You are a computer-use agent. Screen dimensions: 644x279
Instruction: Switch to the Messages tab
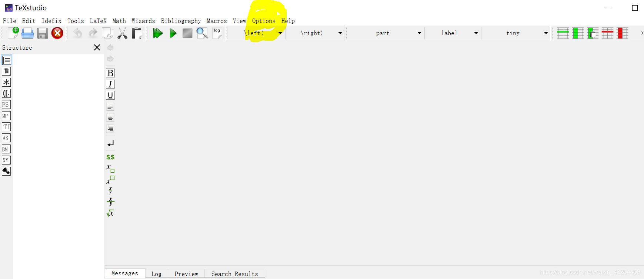(x=125, y=273)
